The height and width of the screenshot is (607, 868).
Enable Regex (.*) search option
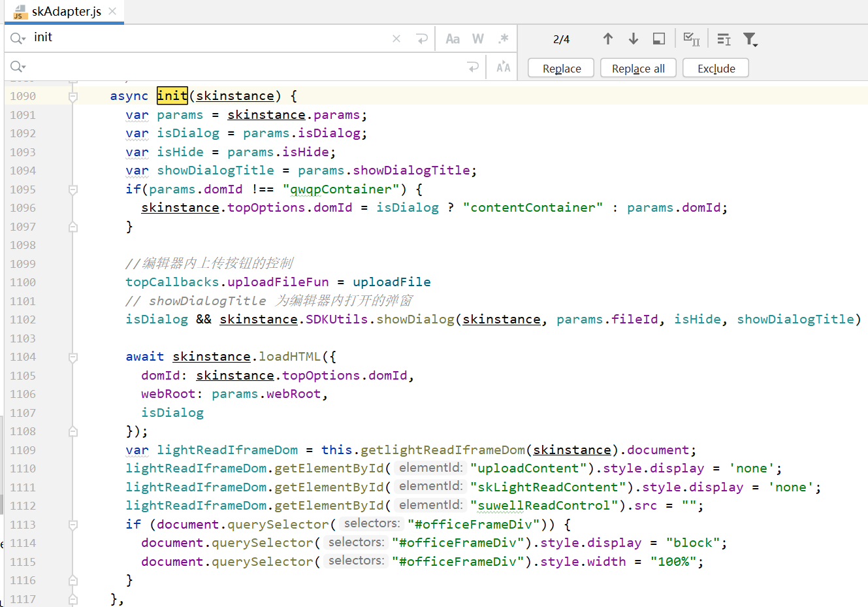point(503,39)
